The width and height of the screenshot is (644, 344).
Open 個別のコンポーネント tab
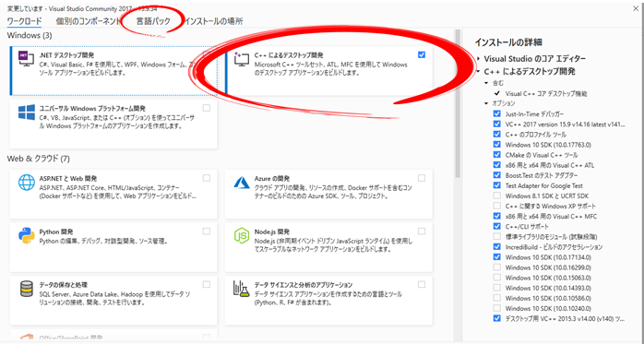[88, 21]
